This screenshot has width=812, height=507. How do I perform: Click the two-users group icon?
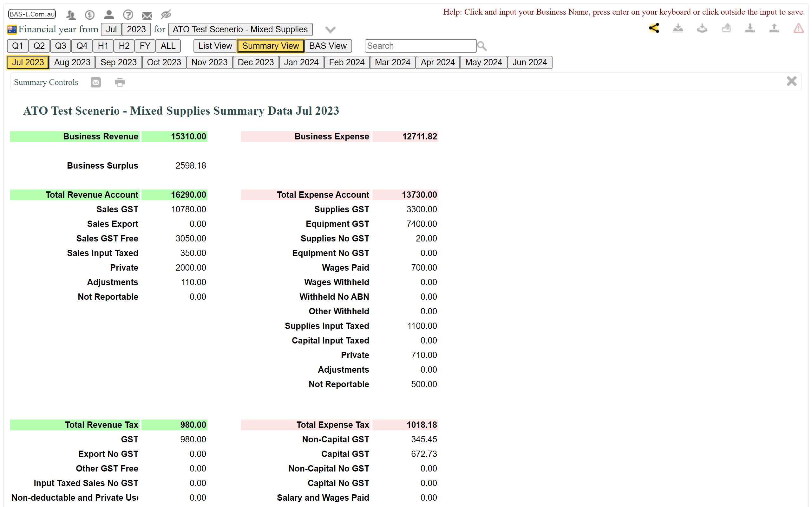pyautogui.click(x=71, y=15)
